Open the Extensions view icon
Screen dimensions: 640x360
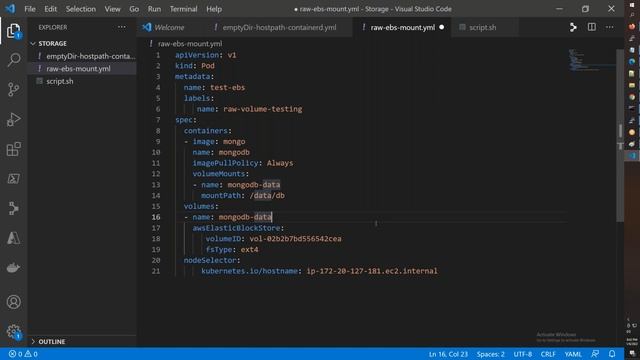click(13, 149)
